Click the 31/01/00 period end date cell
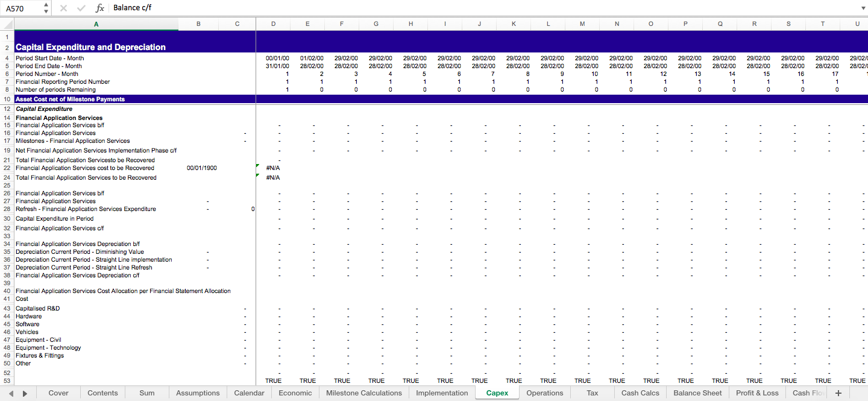Image resolution: width=868 pixels, height=401 pixels. (277, 66)
